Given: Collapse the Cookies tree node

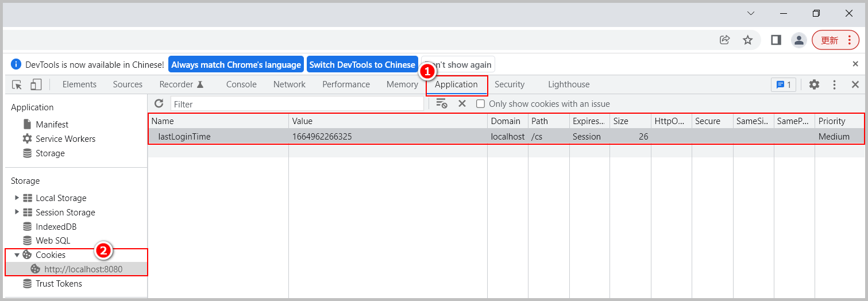Looking at the screenshot, I should pos(17,255).
